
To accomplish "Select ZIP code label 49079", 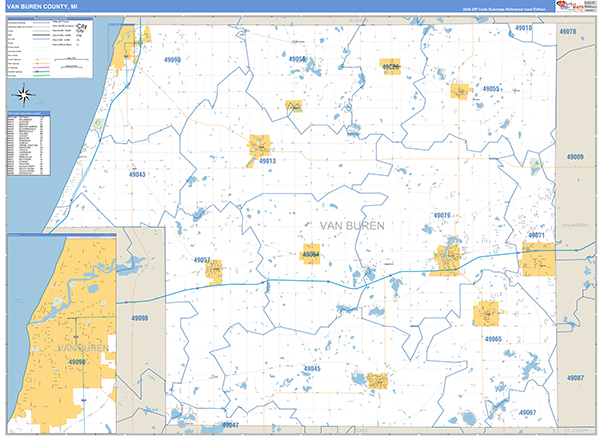I will 442,215.
